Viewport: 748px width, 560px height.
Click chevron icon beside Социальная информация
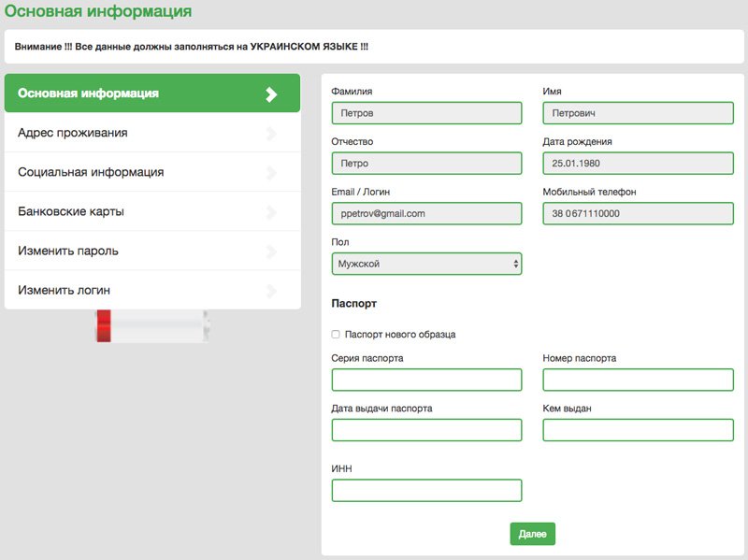pyautogui.click(x=271, y=173)
